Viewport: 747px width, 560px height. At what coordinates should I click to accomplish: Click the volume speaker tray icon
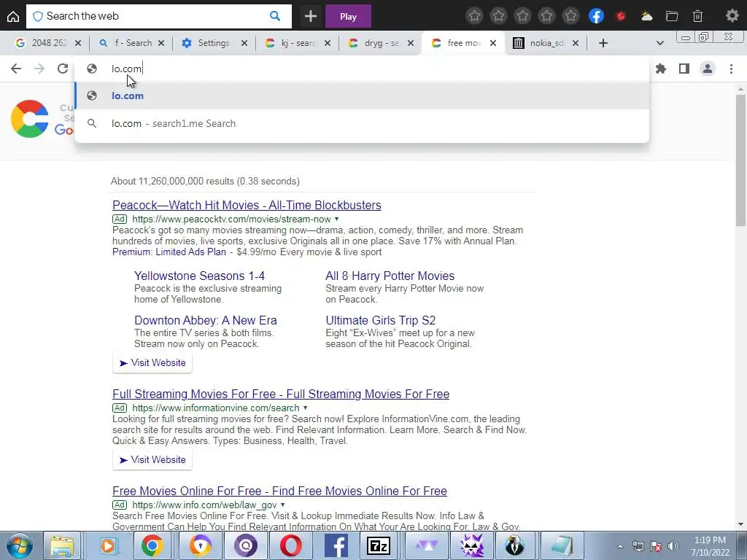click(673, 546)
